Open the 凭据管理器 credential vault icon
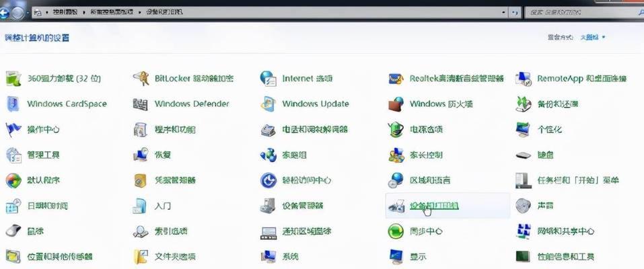The height and width of the screenshot is (269, 644). (x=141, y=180)
